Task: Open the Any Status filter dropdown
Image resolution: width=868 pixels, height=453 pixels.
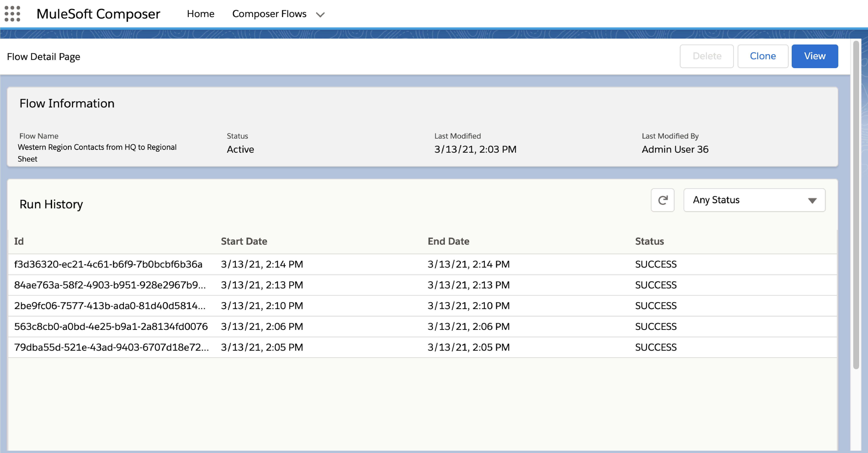Action: [x=754, y=200]
